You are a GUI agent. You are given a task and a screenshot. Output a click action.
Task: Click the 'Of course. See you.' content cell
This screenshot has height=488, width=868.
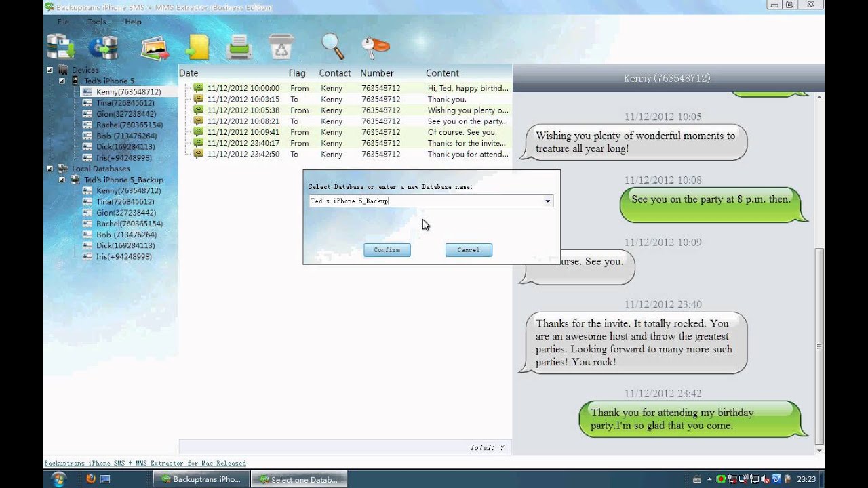coord(462,132)
